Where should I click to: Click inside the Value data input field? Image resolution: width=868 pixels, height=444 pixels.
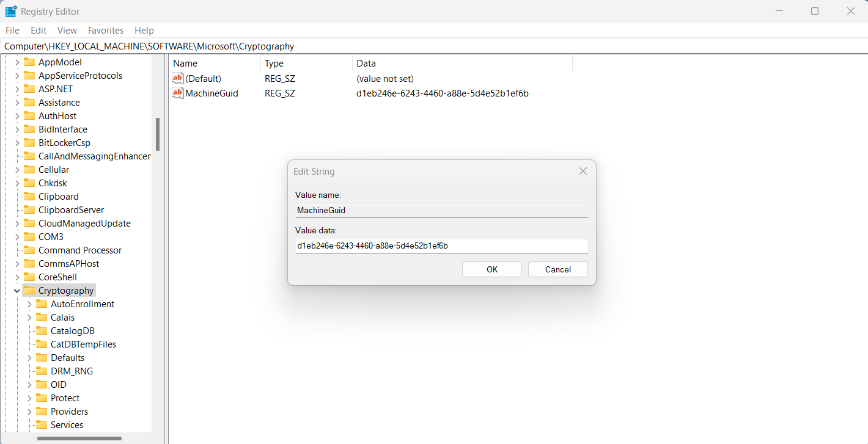441,246
